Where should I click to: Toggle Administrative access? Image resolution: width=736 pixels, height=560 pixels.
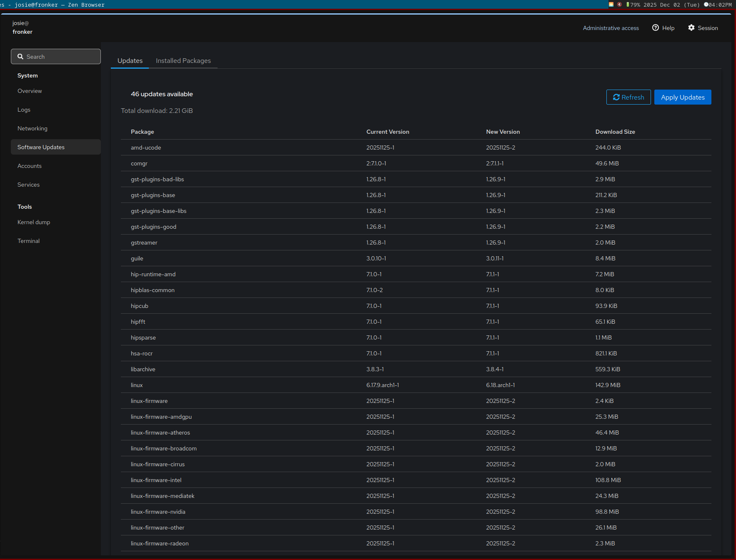[611, 28]
